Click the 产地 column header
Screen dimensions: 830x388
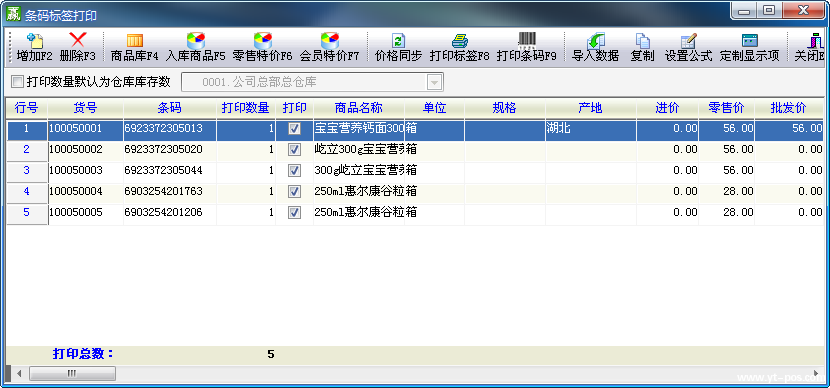coord(591,108)
